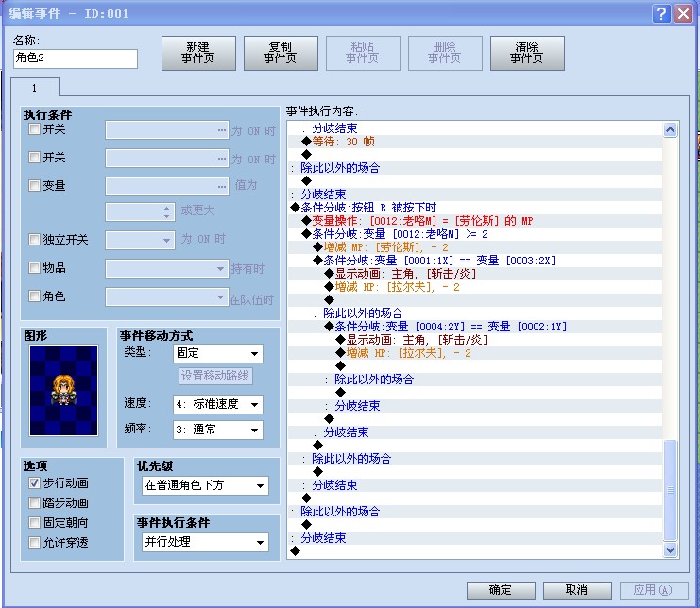This screenshot has width=700, height=608.
Task: Open the 优先级 dropdown 在普通角色下方
Action: pyautogui.click(x=205, y=486)
